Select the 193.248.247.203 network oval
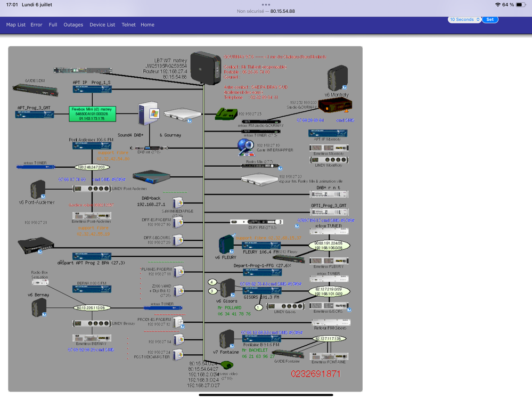The height and width of the screenshot is (399, 532). click(92, 167)
